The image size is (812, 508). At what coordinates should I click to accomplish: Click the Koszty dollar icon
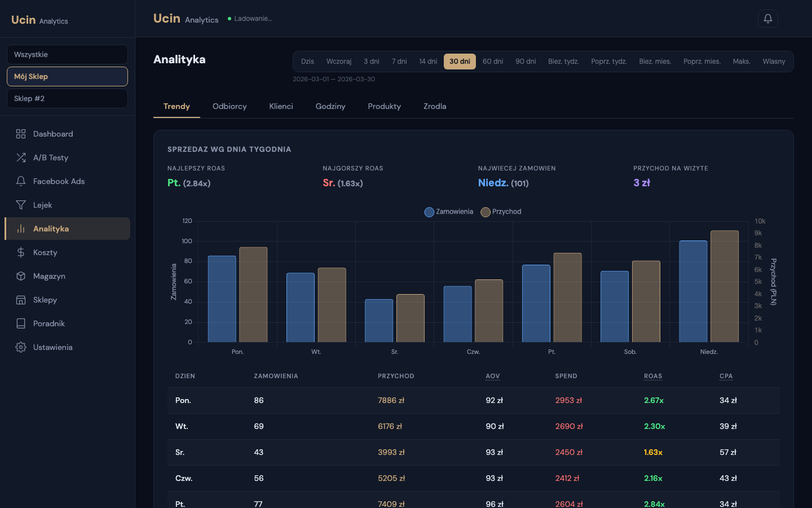click(21, 252)
